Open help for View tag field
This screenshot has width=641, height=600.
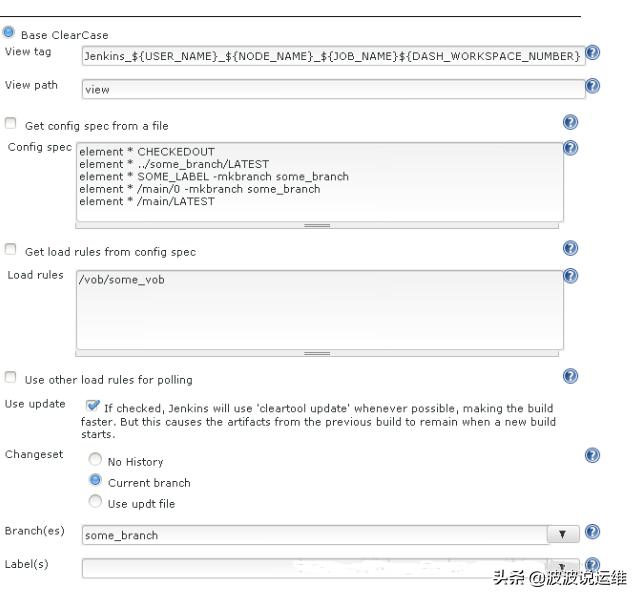(x=593, y=53)
